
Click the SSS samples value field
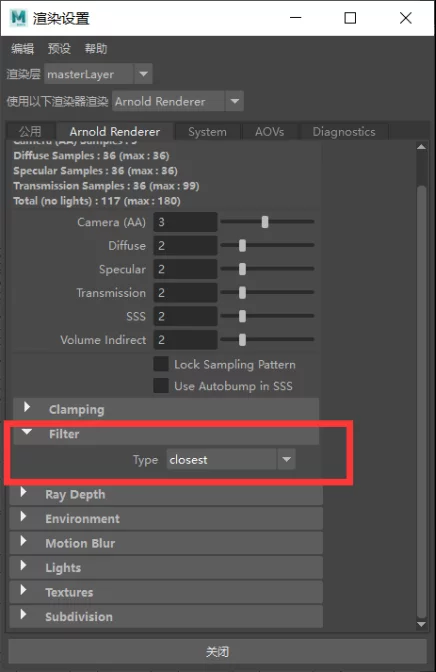(185, 316)
